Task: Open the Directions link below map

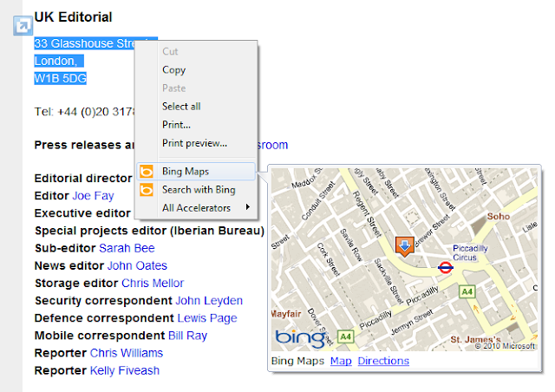Action: 383,361
